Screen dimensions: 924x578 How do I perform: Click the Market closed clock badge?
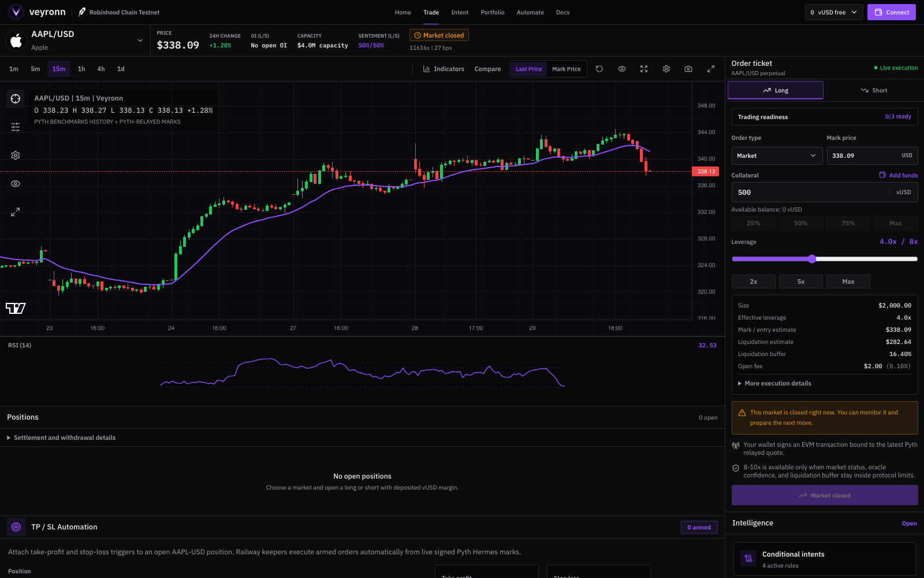click(439, 35)
